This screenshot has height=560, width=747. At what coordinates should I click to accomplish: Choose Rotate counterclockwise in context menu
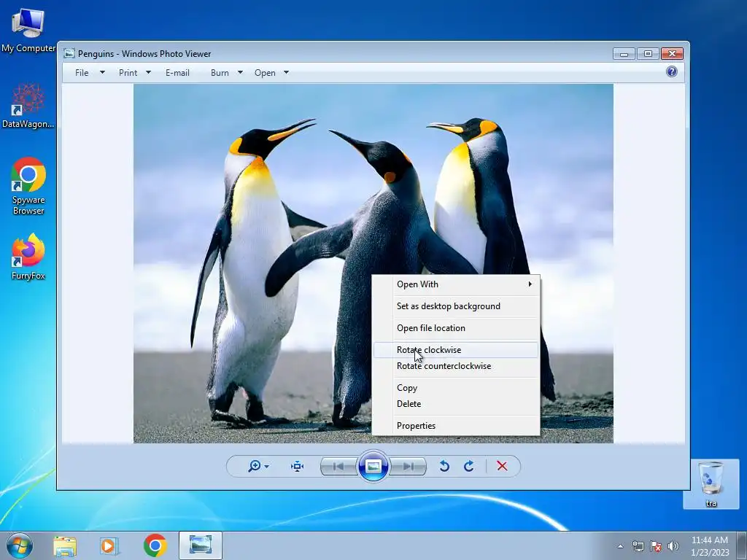click(x=456, y=366)
